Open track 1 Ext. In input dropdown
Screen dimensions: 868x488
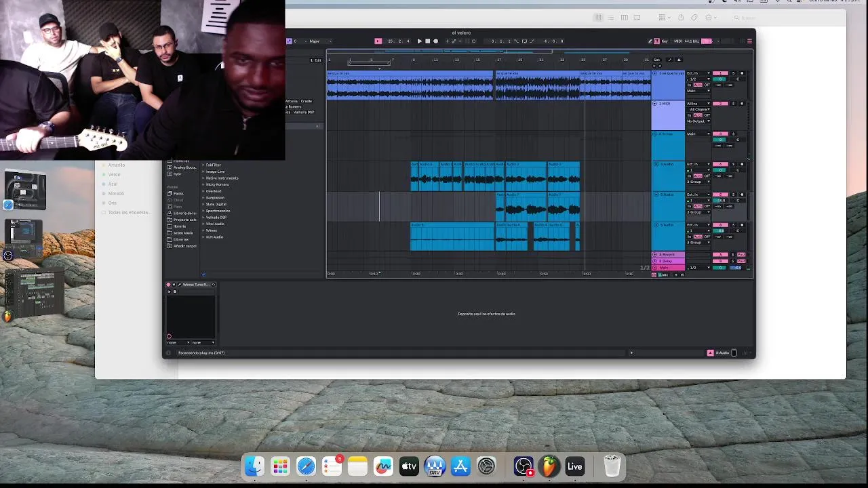tap(698, 73)
